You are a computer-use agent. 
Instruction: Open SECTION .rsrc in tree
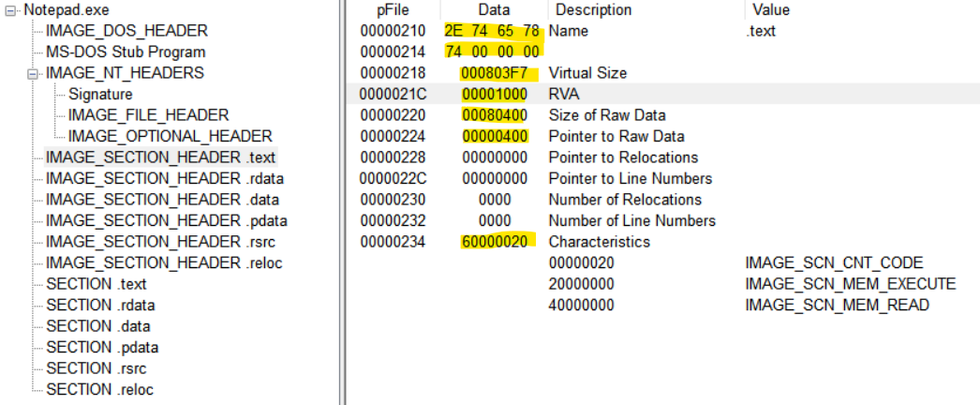pyautogui.click(x=97, y=368)
